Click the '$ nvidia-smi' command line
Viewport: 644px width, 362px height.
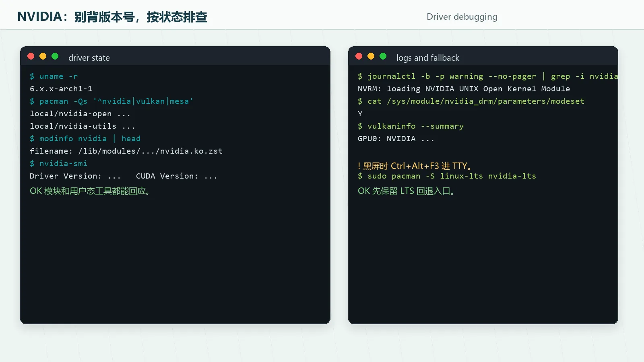click(x=59, y=164)
